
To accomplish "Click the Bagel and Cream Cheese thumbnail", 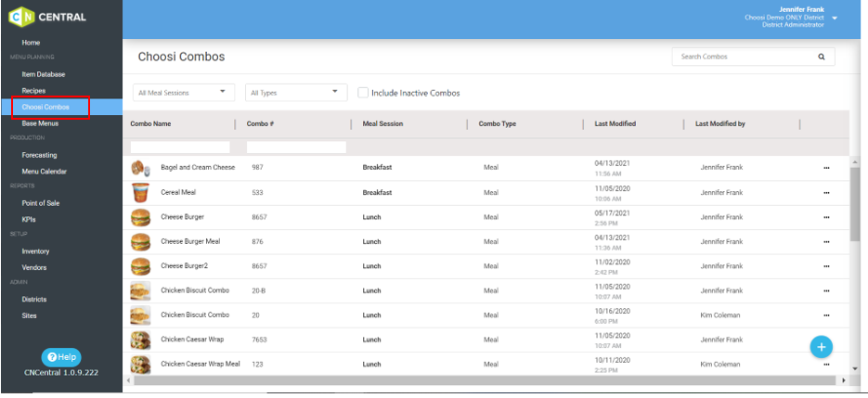I will [x=140, y=168].
